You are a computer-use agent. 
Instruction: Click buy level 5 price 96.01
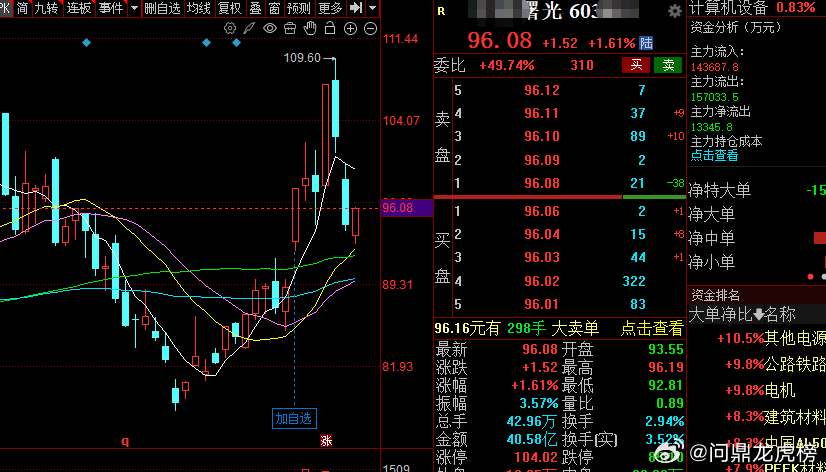pos(542,304)
